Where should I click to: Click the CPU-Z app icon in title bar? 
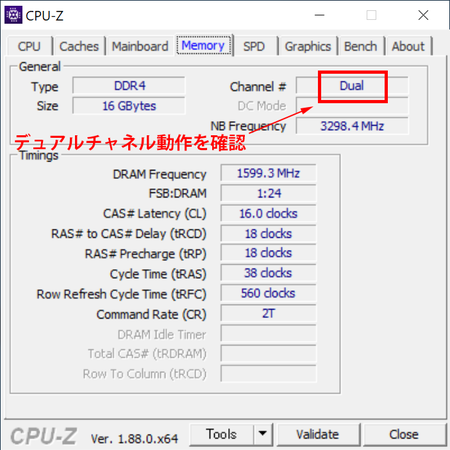click(13, 15)
